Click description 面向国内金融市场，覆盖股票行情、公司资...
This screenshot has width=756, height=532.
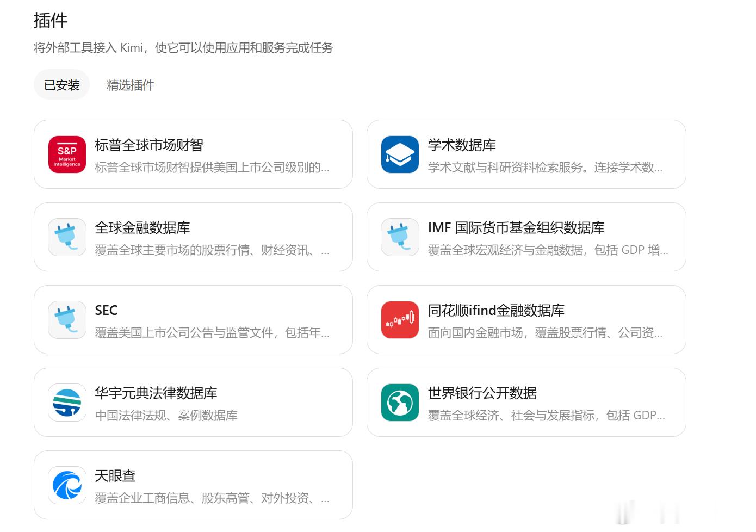[x=545, y=333]
